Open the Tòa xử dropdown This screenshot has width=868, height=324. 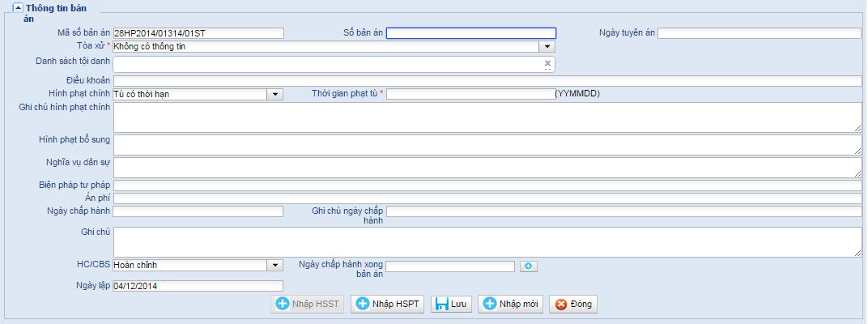(x=548, y=47)
